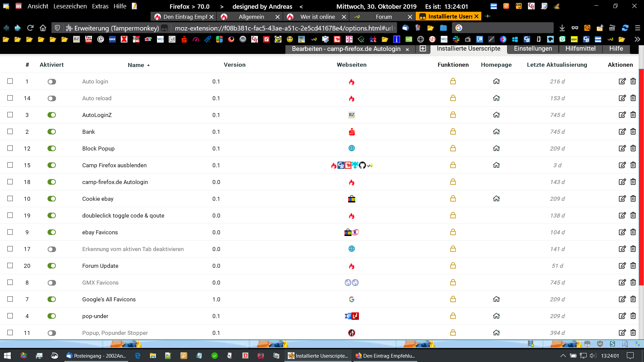Screen dimensions: 644x362
Task: Switch to the Einstellungen tab
Action: tap(533, 49)
